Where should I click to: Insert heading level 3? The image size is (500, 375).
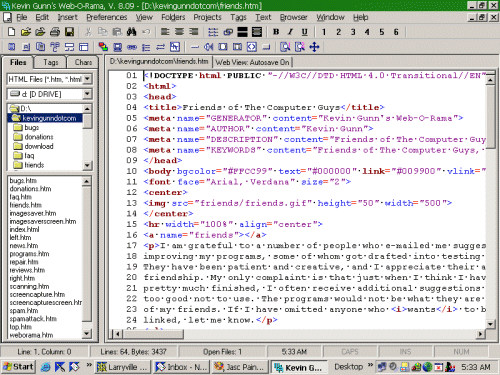353,32
